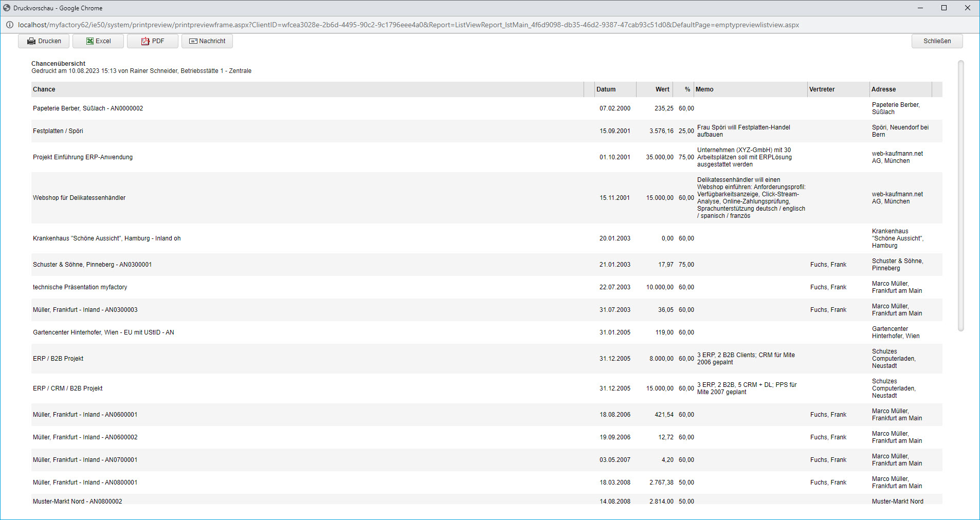Click Fuchs, Frank in Schuster & Söhne row
Viewport: 980px width, 520px height.
pyautogui.click(x=828, y=265)
